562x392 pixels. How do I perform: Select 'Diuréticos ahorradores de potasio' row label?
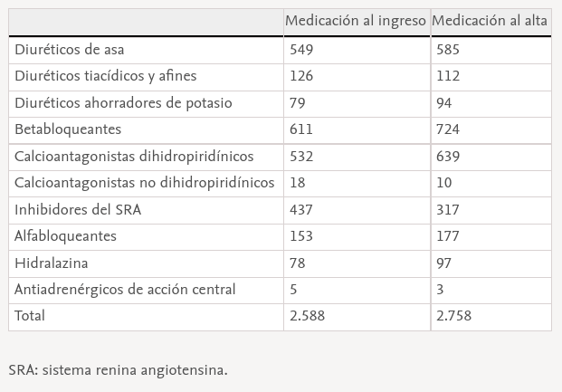[x=123, y=103]
